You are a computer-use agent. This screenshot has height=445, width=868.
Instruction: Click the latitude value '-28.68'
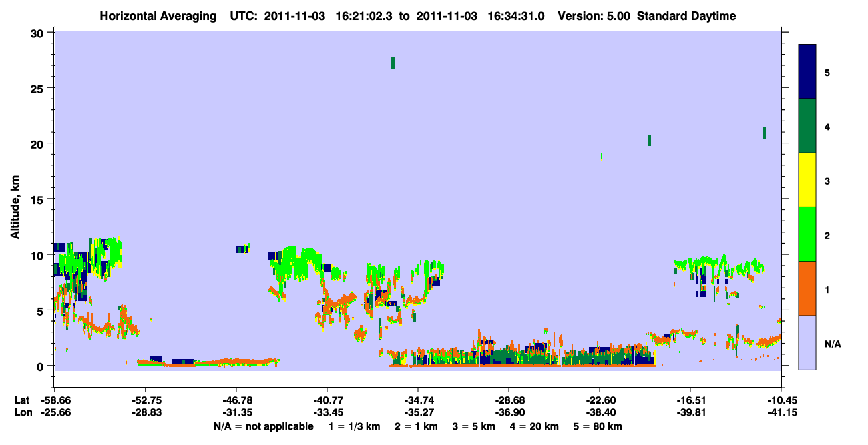[x=509, y=400]
